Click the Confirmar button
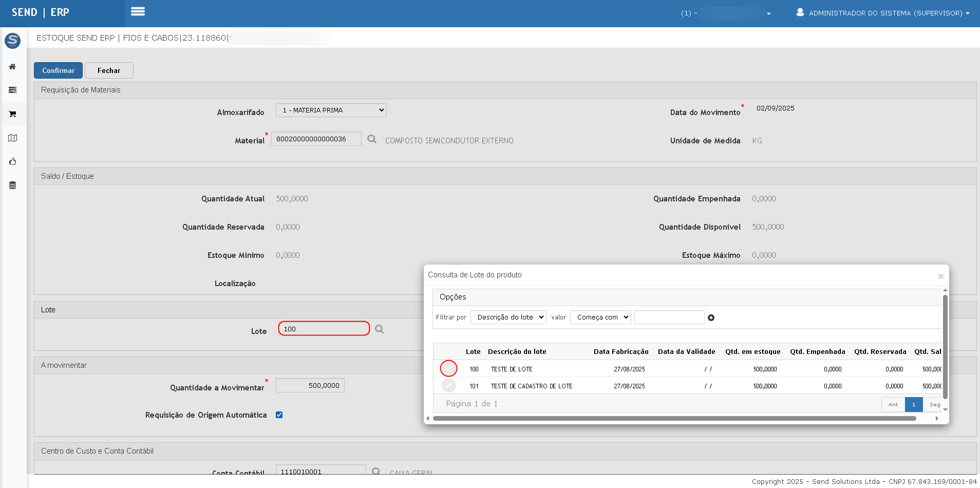 pos(58,70)
